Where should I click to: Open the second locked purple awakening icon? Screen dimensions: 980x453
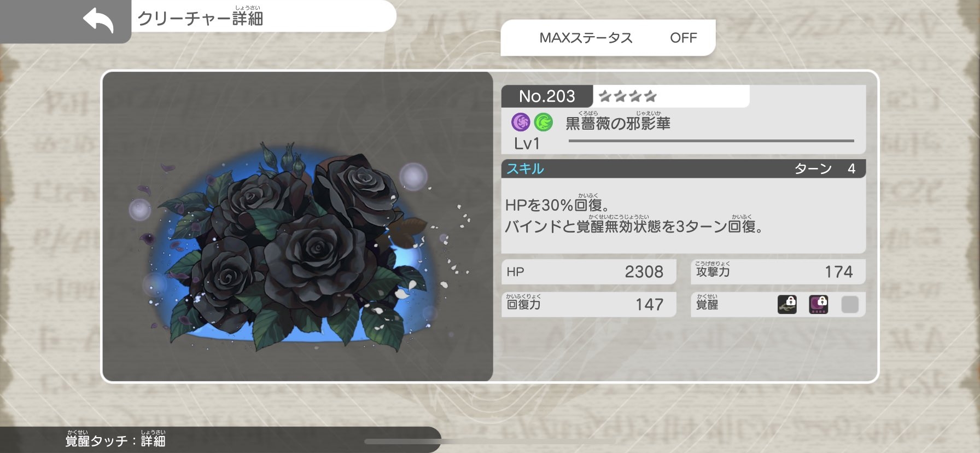pyautogui.click(x=818, y=304)
